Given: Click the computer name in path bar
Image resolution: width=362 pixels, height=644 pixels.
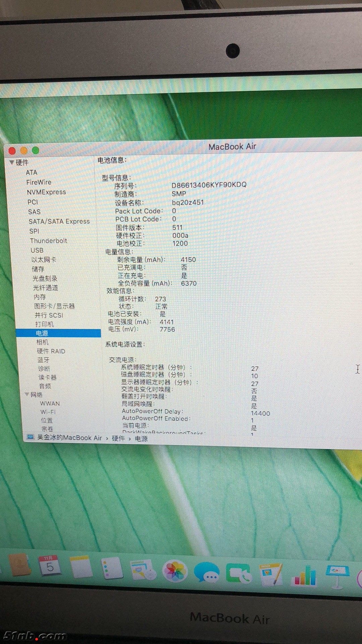Looking at the screenshot, I should 69,438.
